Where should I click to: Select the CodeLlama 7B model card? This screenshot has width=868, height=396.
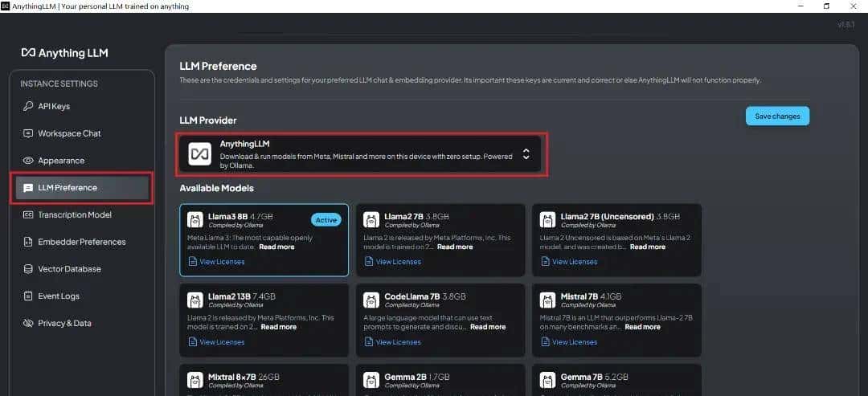(x=440, y=318)
